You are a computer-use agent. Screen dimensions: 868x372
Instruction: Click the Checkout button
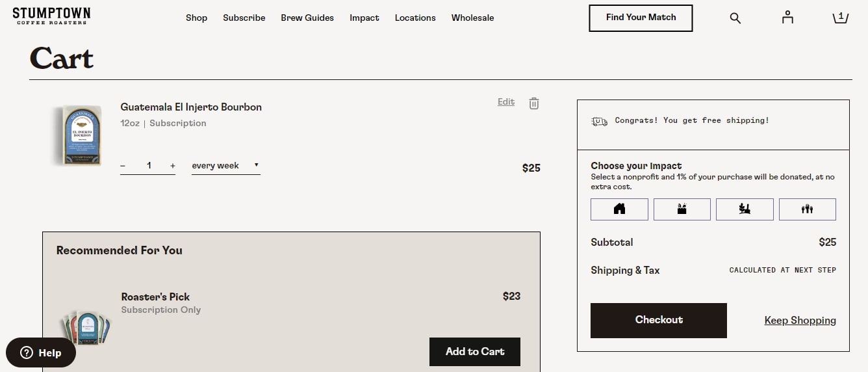pyautogui.click(x=659, y=320)
